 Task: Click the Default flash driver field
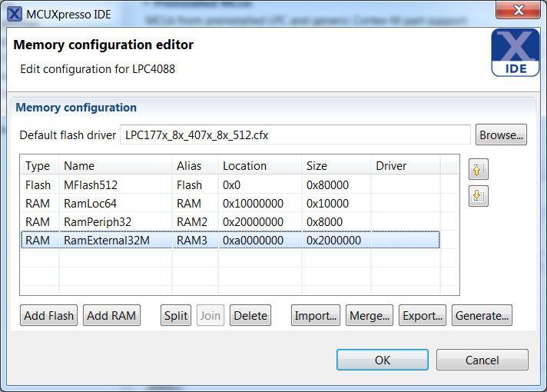tap(295, 135)
